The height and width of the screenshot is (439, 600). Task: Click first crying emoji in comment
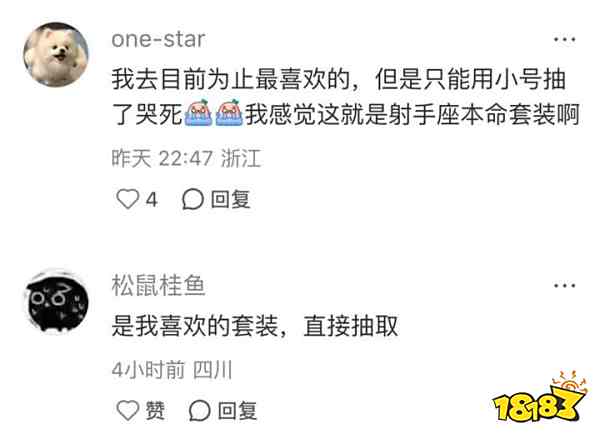coord(198,113)
